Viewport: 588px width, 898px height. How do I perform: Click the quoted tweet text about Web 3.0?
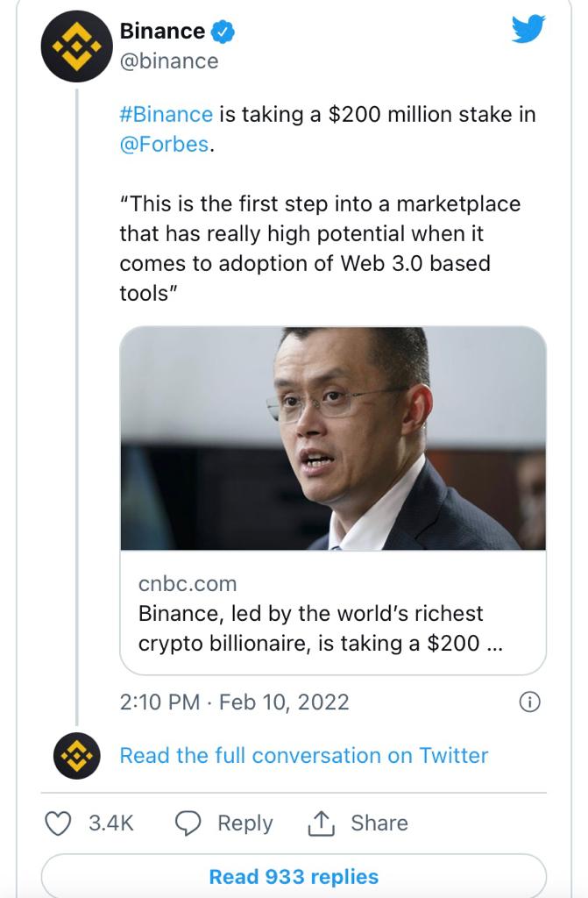tap(320, 248)
